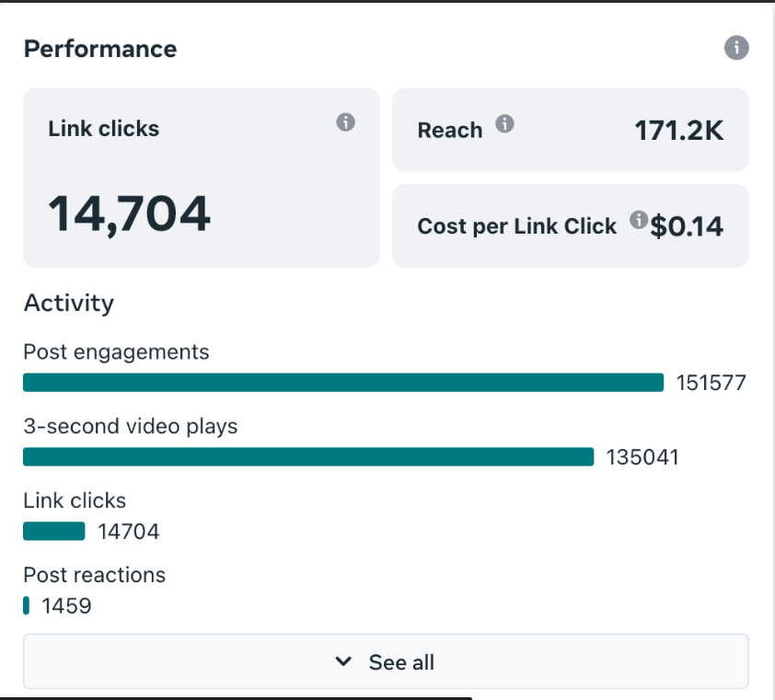Click the Activity section heading
The width and height of the screenshot is (775, 700).
coord(68,303)
